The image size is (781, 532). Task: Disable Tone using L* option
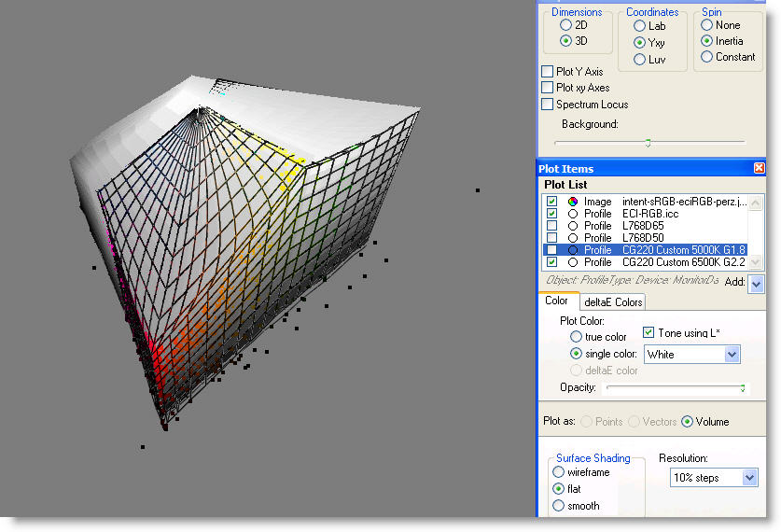(649, 332)
